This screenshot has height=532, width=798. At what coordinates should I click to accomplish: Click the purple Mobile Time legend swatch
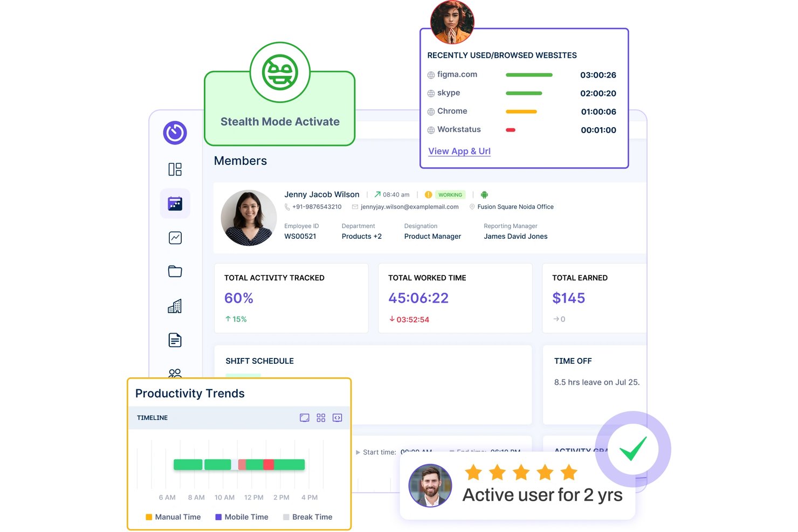pyautogui.click(x=218, y=517)
